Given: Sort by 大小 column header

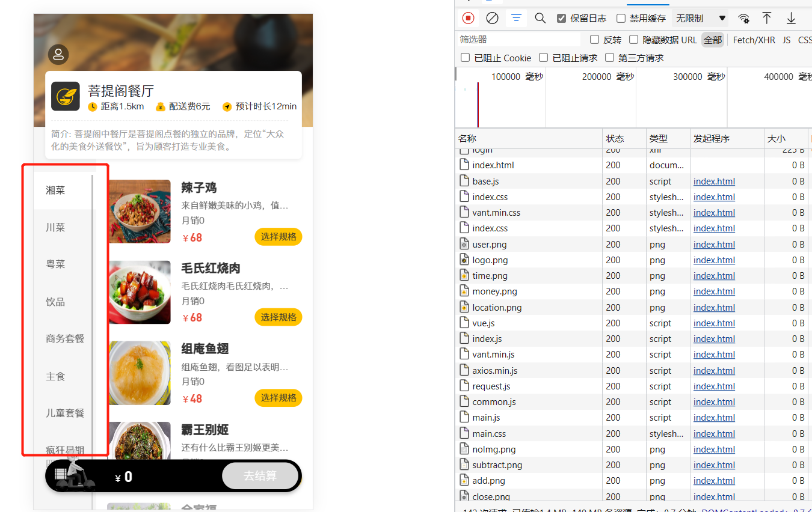Looking at the screenshot, I should pos(787,139).
